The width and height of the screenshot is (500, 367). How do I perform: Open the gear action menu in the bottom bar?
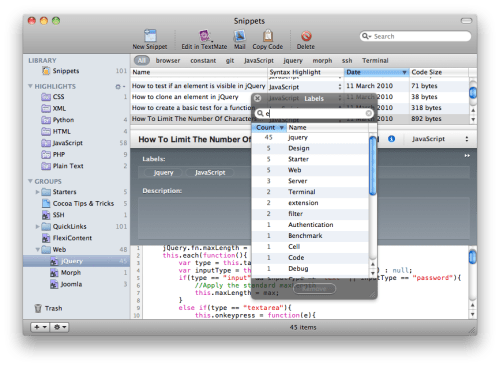(60, 327)
